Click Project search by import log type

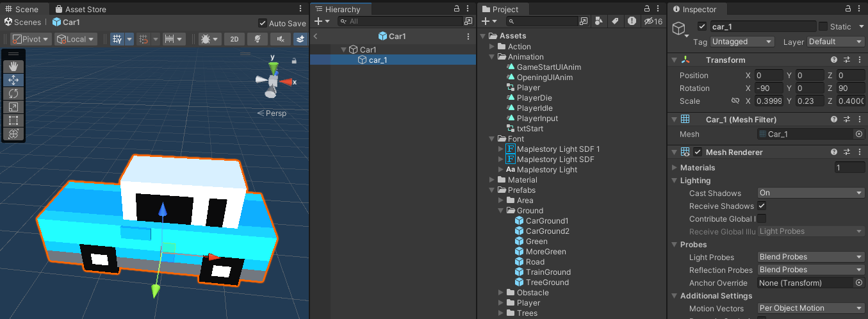pyautogui.click(x=632, y=21)
